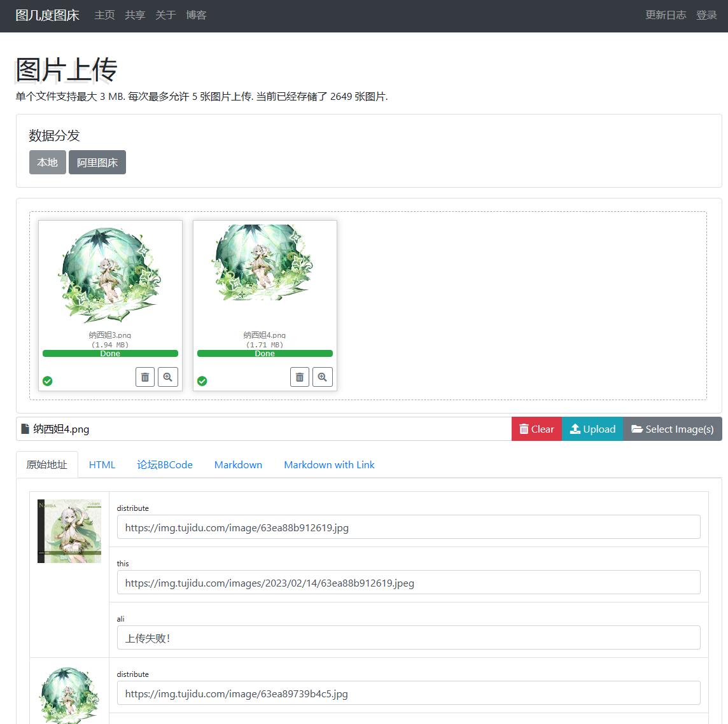
Task: Open the 主页 navigation item
Action: (104, 15)
